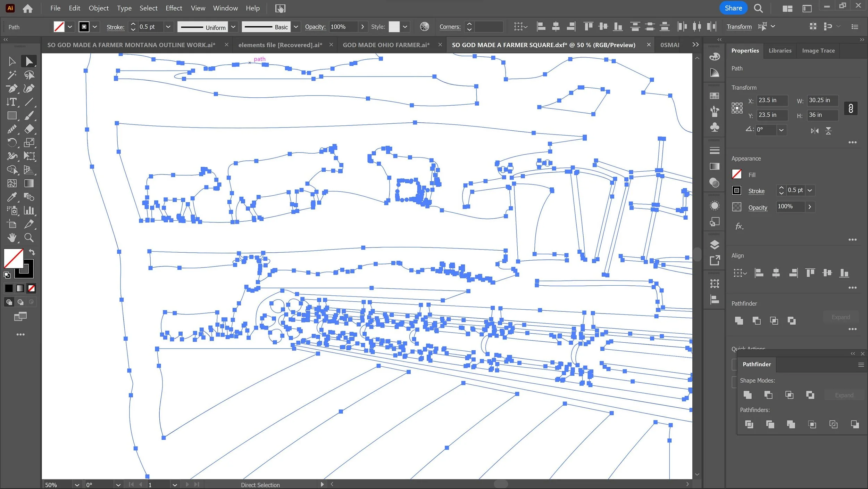Open the Effect menu
Image resolution: width=868 pixels, height=489 pixels.
pyautogui.click(x=174, y=8)
